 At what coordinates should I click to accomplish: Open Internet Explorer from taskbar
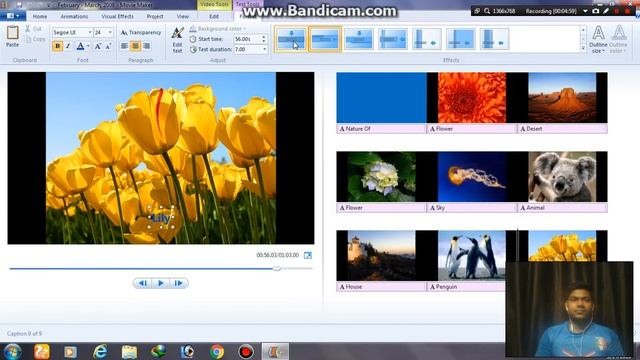coord(100,351)
